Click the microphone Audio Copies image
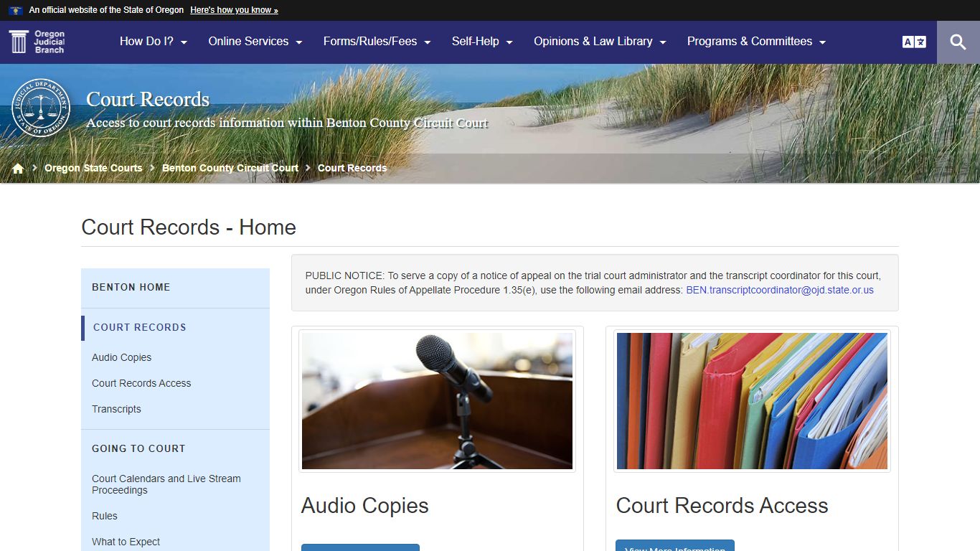Image resolution: width=980 pixels, height=551 pixels. point(437,401)
